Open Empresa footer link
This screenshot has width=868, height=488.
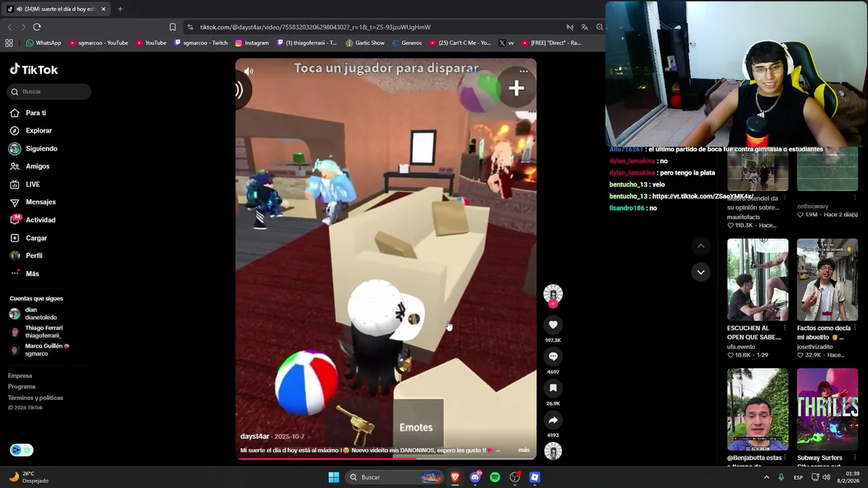coord(20,375)
